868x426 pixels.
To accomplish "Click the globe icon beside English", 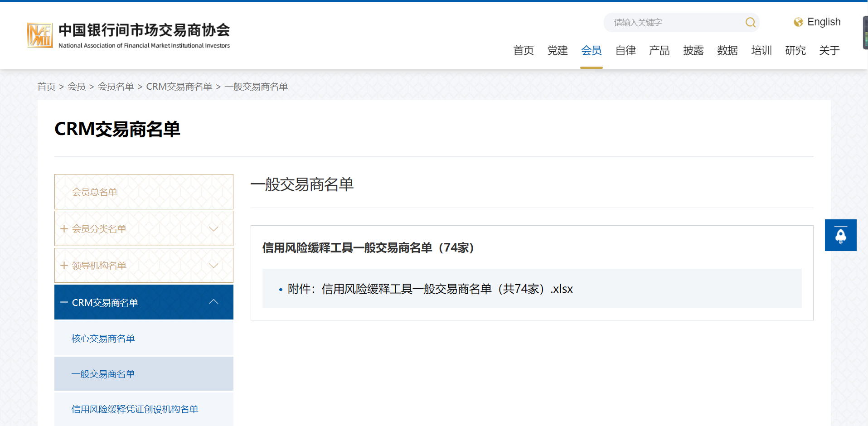I will 798,22.
